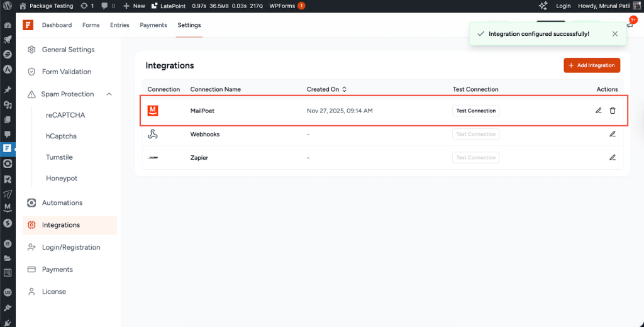Select the Spam Protection menu label
Screen dimensions: 644x327
click(x=67, y=94)
